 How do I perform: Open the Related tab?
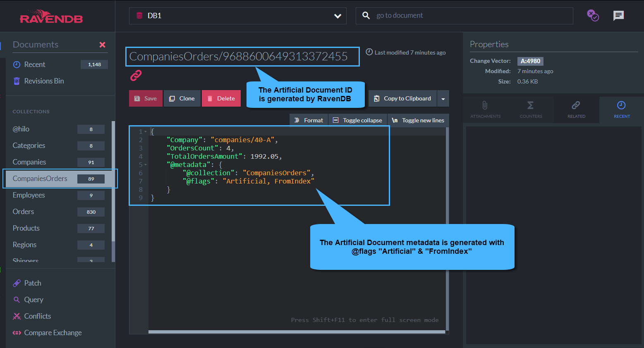tap(576, 110)
